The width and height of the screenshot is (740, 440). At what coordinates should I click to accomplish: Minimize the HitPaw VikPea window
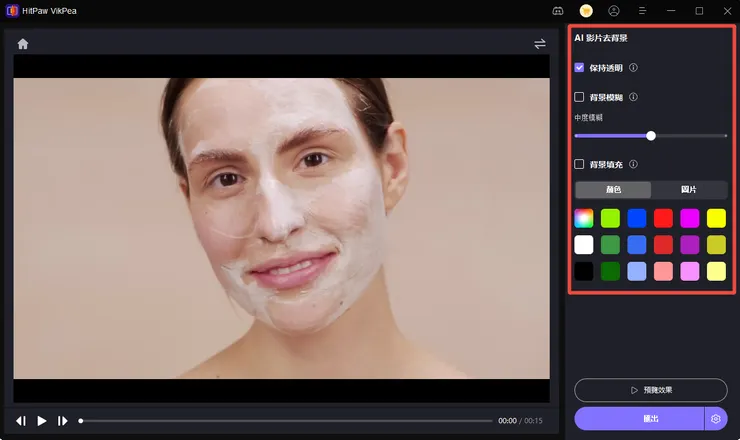[x=671, y=11]
